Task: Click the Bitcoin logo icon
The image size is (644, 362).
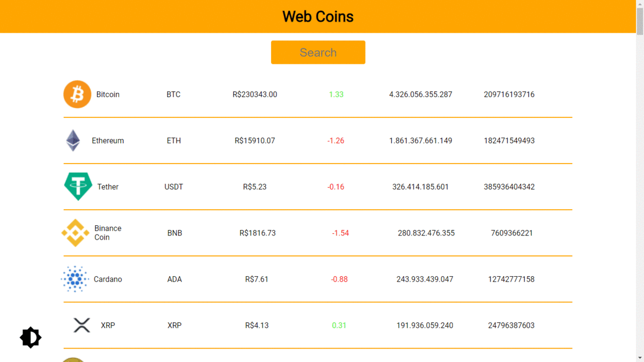Action: click(77, 94)
